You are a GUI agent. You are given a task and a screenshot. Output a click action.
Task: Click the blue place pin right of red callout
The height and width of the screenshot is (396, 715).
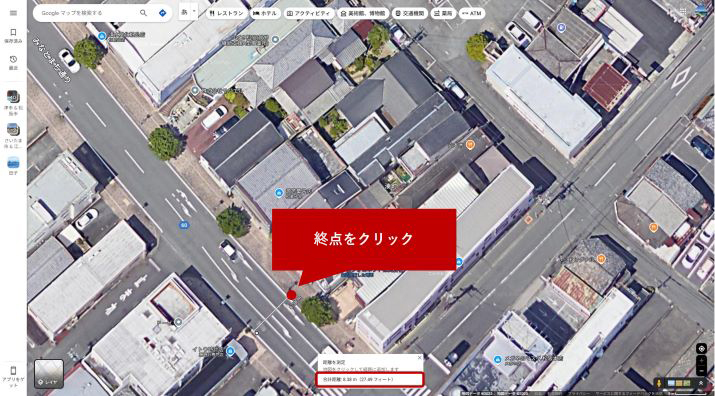(459, 262)
